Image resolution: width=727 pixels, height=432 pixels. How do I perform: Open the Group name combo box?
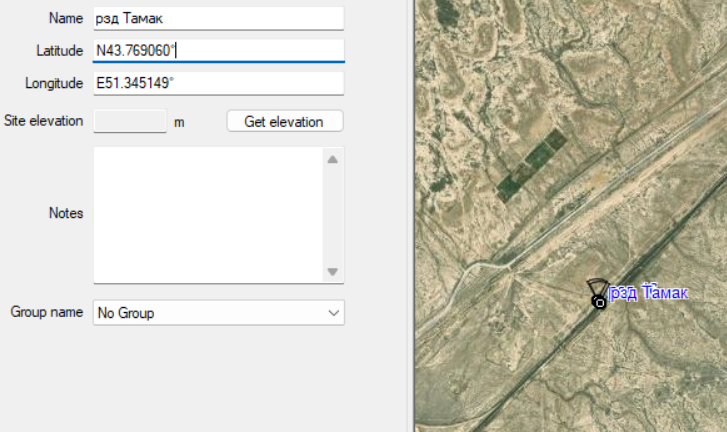217,313
